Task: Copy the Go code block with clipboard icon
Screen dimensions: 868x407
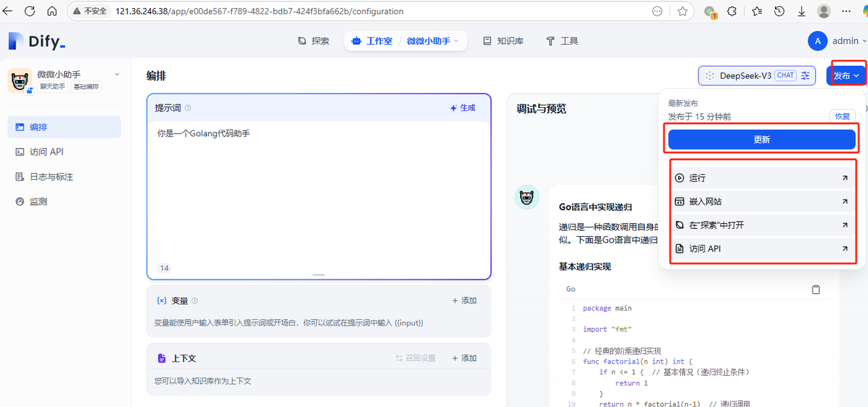Action: 816,290
